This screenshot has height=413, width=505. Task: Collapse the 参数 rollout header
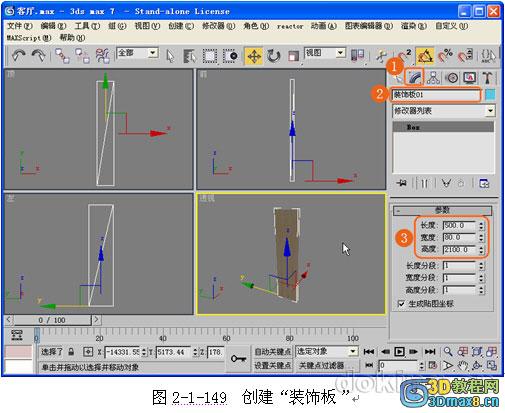coord(442,210)
